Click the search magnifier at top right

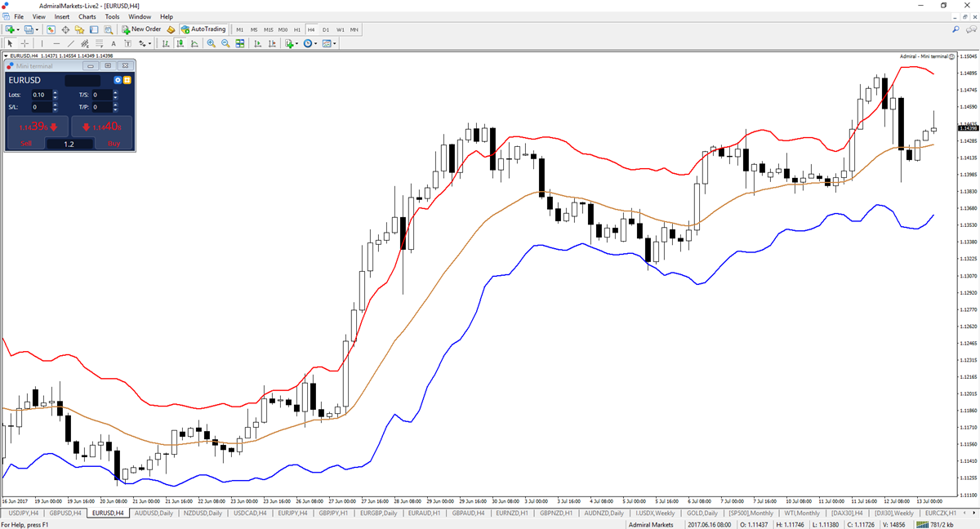[956, 29]
